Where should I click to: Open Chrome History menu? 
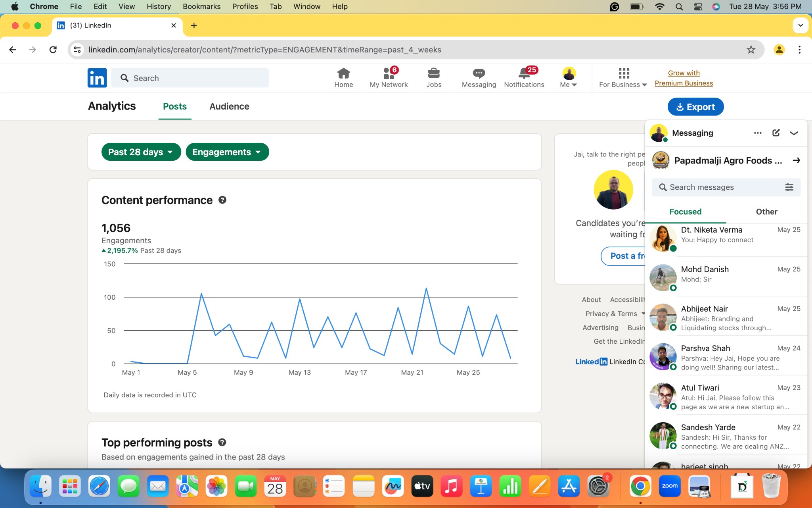[159, 7]
